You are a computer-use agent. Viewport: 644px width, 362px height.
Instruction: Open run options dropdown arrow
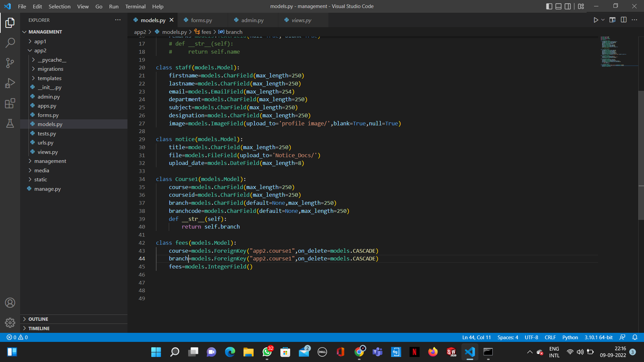[x=603, y=20]
